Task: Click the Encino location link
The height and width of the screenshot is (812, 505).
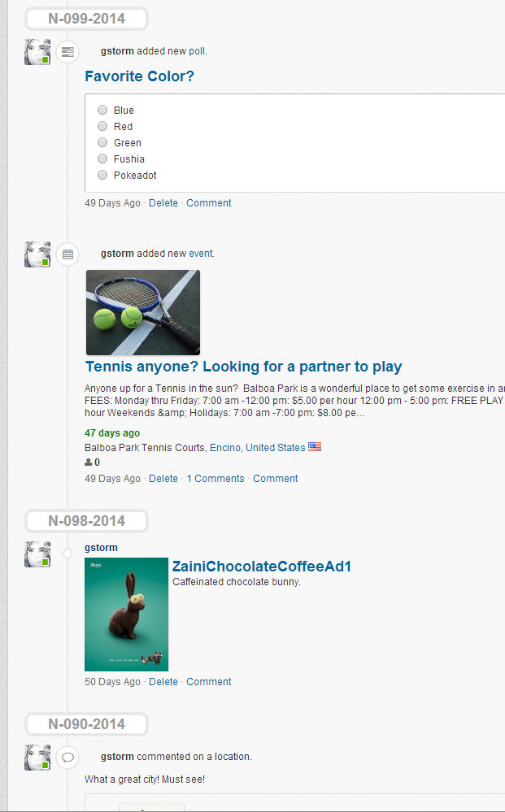Action: tap(224, 447)
